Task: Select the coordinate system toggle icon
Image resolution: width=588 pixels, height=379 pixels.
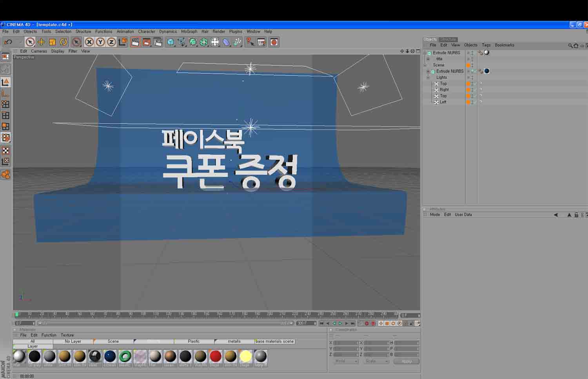Action: tap(123, 42)
